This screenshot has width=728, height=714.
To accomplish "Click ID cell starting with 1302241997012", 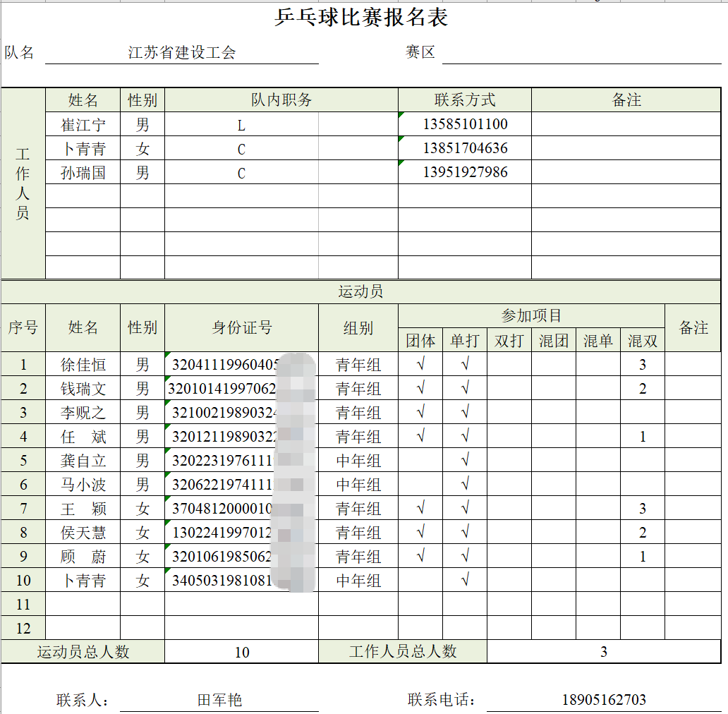I will coord(241,532).
